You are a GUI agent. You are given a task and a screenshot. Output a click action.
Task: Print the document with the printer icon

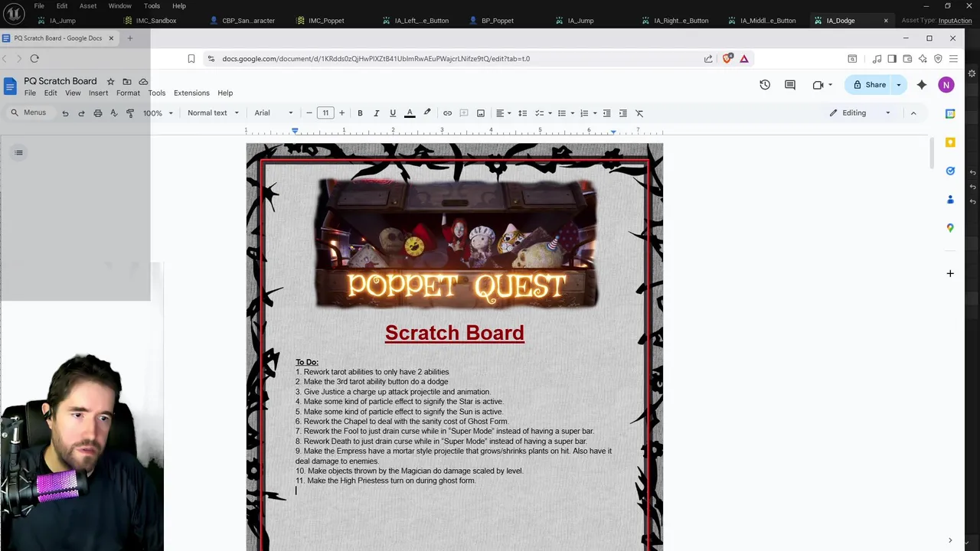98,113
